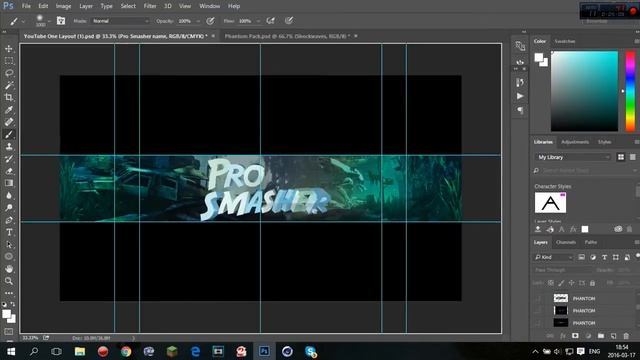Select the Magic Wand tool
The height and width of the screenshot is (360, 640).
coord(9,85)
